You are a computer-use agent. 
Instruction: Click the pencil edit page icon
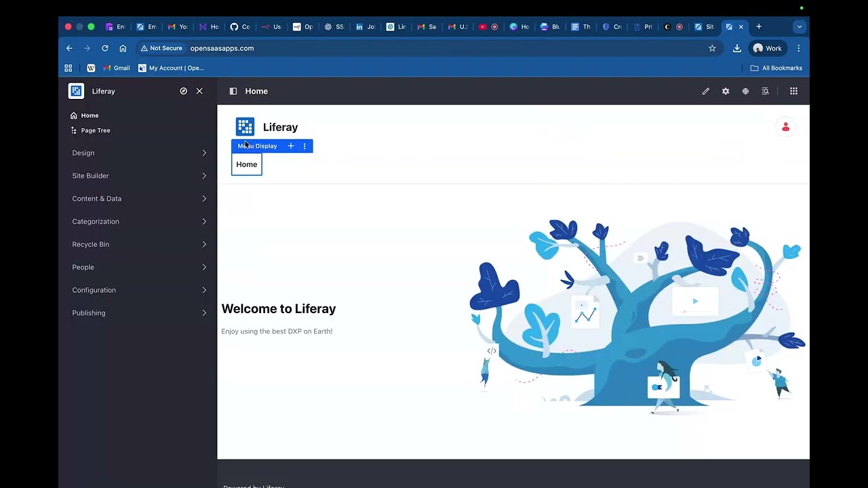tap(706, 91)
